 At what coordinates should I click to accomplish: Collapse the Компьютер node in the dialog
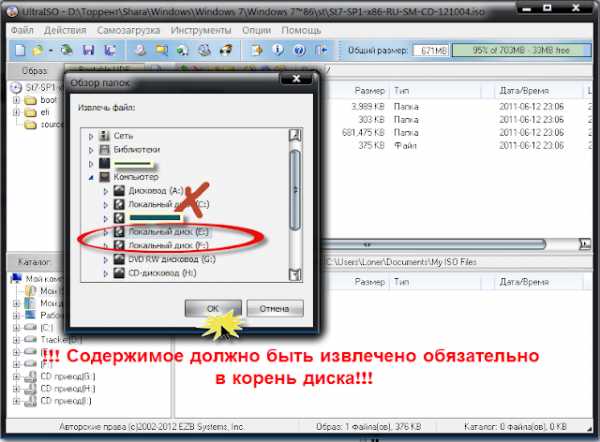point(91,177)
